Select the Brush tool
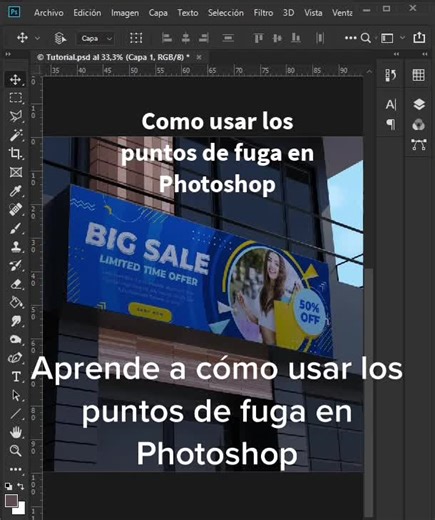Image resolution: width=435 pixels, height=520 pixels. [16, 228]
